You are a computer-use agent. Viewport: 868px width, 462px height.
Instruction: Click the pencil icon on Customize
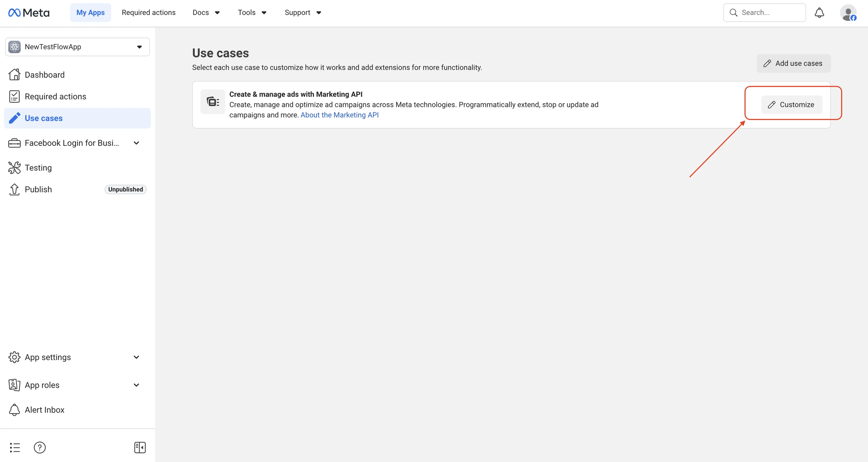click(x=771, y=105)
